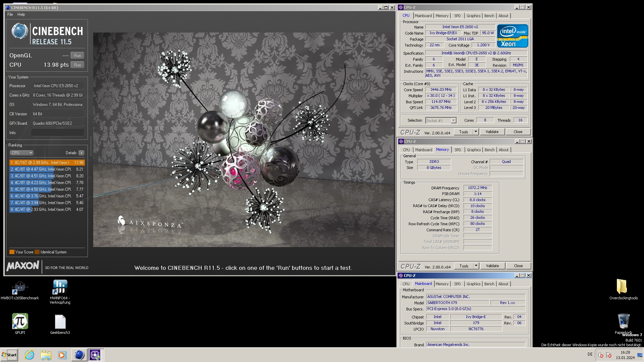This screenshot has height=362, width=644.
Task: Run the CPU benchmark
Action: (77, 65)
